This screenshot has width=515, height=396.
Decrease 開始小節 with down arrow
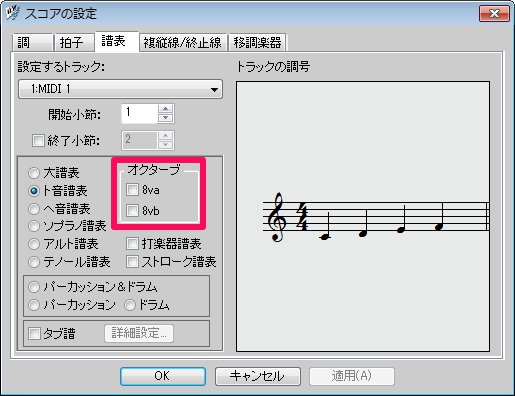pyautogui.click(x=166, y=118)
